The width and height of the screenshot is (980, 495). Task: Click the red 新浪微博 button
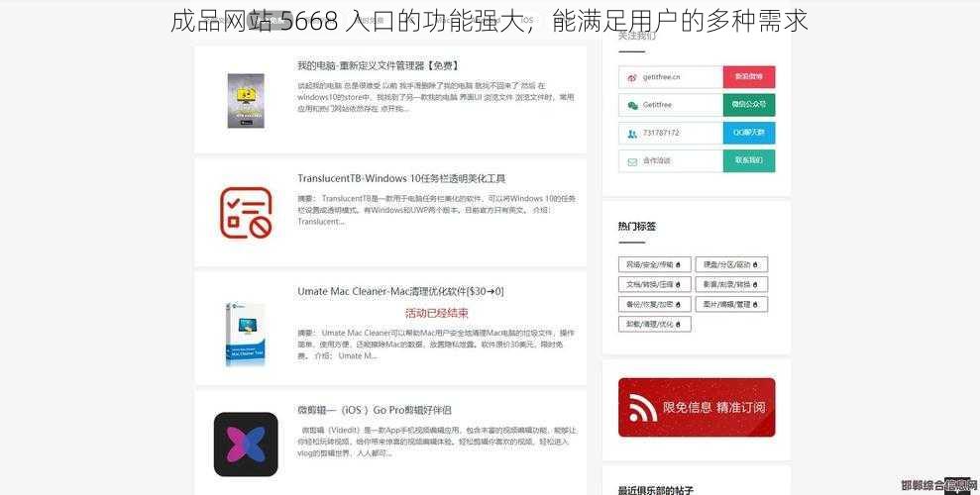point(749,77)
